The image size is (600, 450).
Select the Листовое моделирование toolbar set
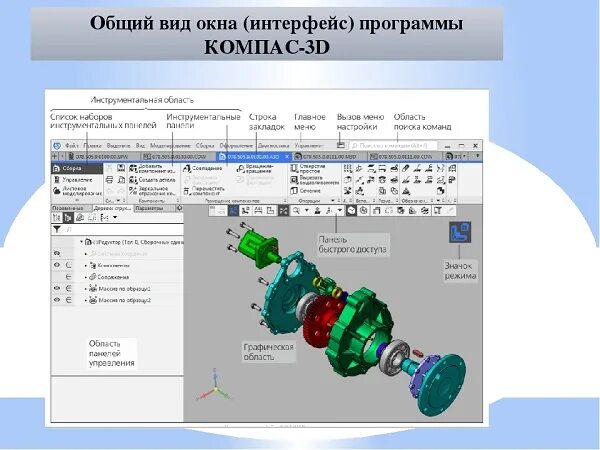click(x=77, y=191)
